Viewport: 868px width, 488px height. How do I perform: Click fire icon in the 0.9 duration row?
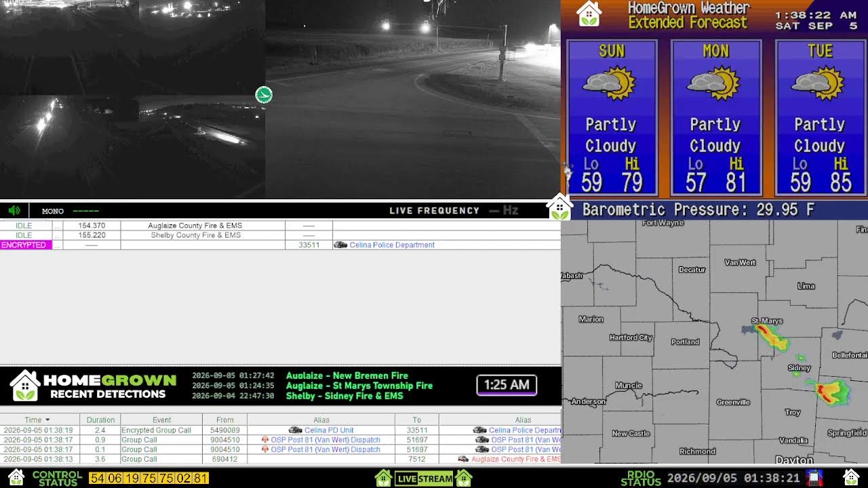tap(265, 440)
